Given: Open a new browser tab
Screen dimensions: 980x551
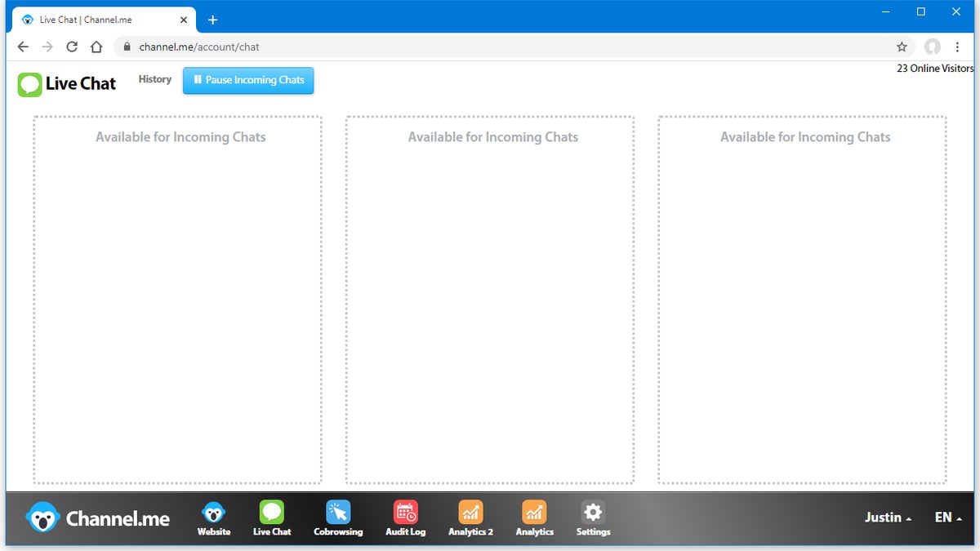Looking at the screenshot, I should pos(212,19).
